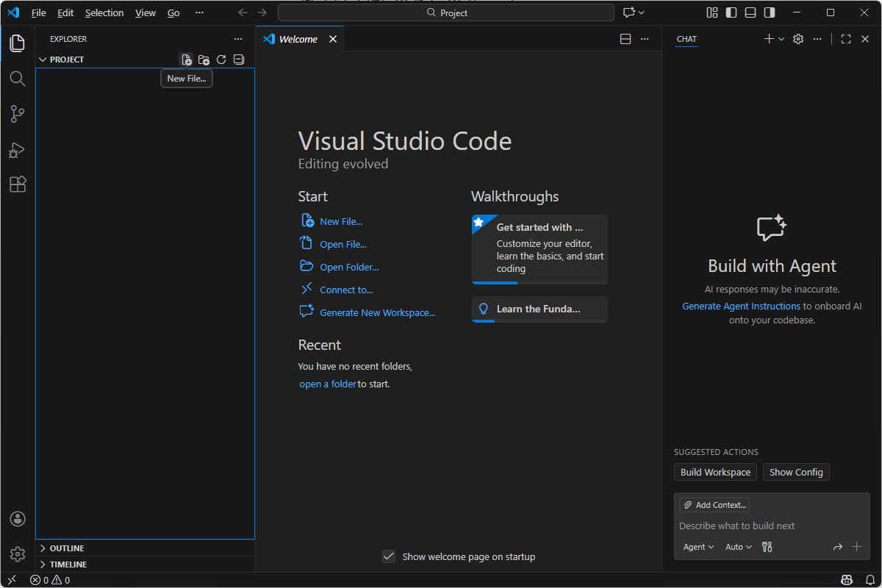This screenshot has height=588, width=882.
Task: Open Source Control view
Action: [18, 114]
